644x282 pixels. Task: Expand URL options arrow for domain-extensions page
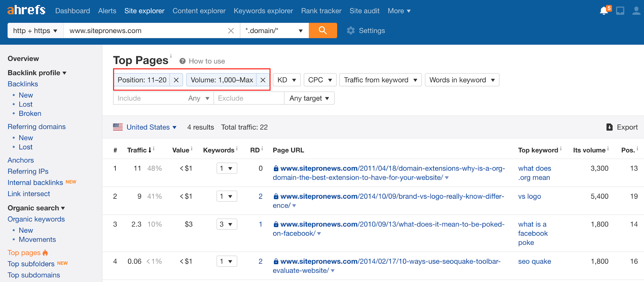[447, 178]
